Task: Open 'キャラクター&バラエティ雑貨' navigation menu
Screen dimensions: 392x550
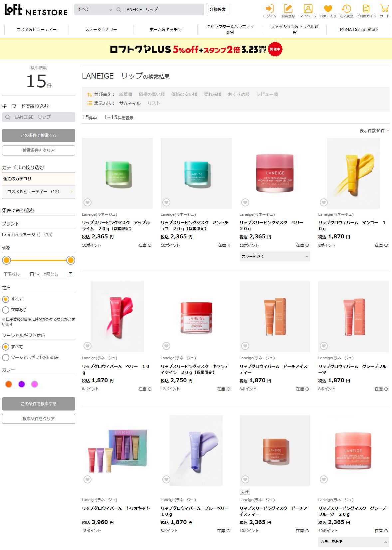Action: point(230,30)
